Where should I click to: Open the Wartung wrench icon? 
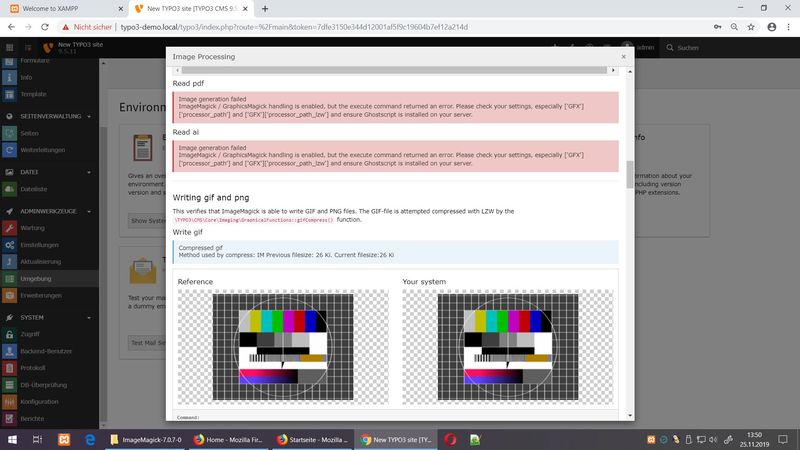[x=9, y=228]
